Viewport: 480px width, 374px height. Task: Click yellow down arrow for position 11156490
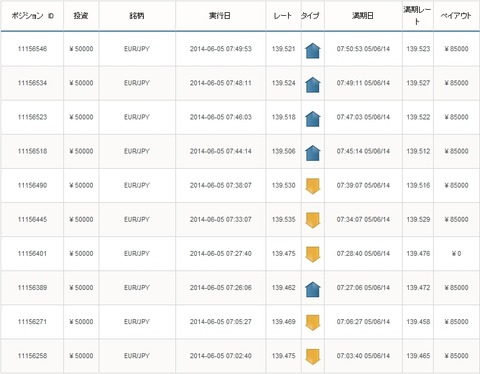point(313,186)
